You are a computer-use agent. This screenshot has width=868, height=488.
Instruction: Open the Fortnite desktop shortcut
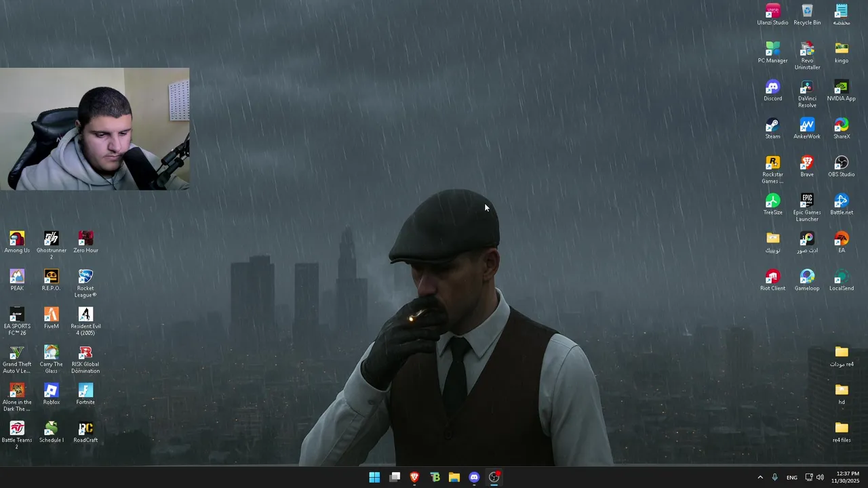(x=85, y=394)
